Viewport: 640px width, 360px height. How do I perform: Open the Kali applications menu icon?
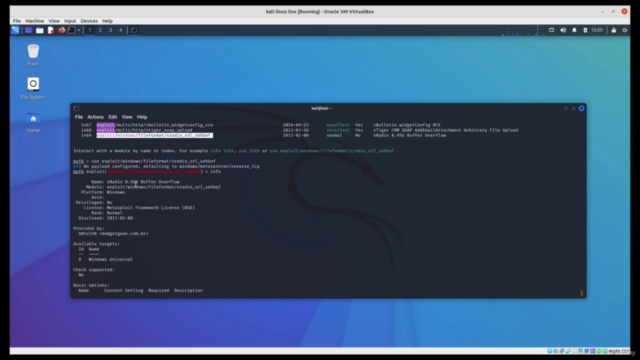point(15,30)
